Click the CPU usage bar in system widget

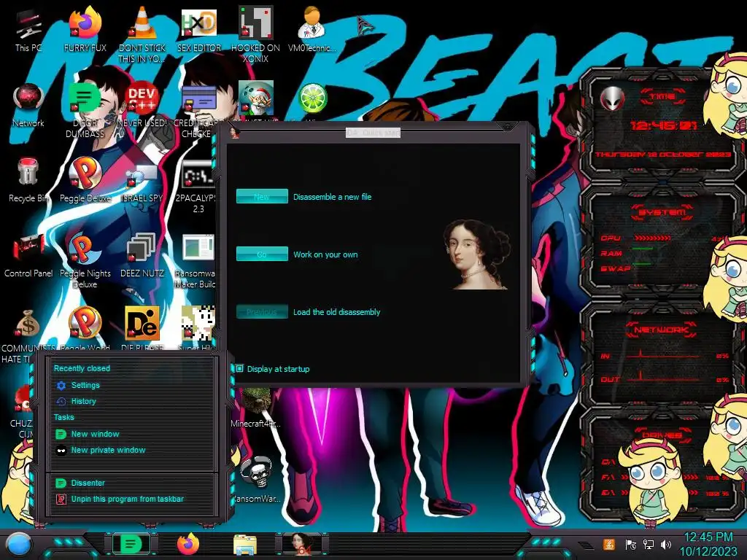point(652,238)
